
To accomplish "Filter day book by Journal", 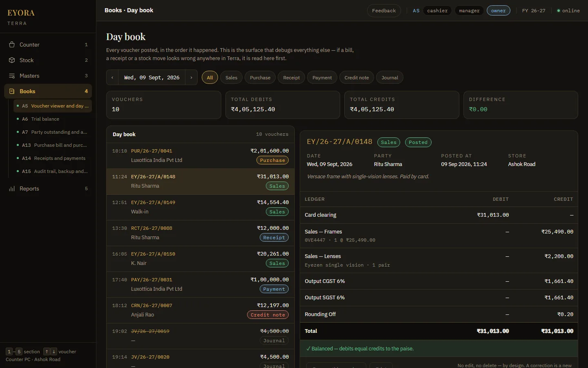I will pos(390,77).
